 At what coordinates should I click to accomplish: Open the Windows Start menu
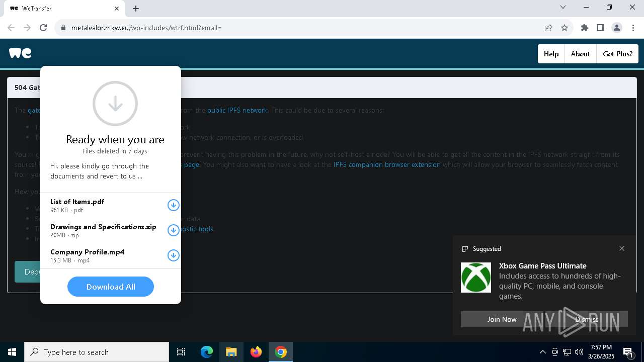12,352
